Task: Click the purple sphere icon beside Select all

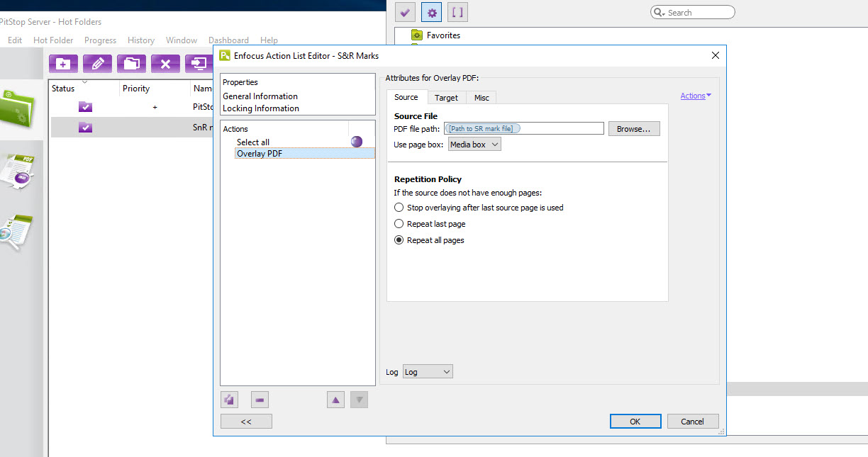Action: (357, 142)
